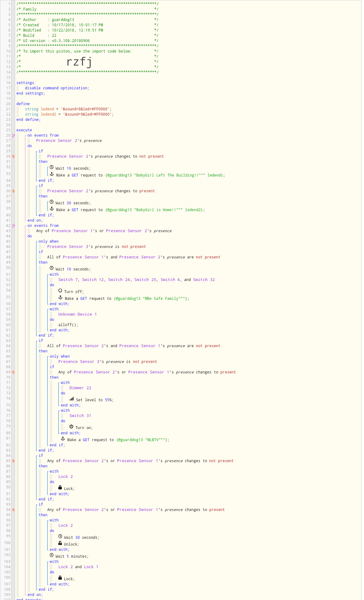Click clock icon on line 50 'Wait 10 seconds'
This screenshot has width=364, height=600.
pos(52,268)
